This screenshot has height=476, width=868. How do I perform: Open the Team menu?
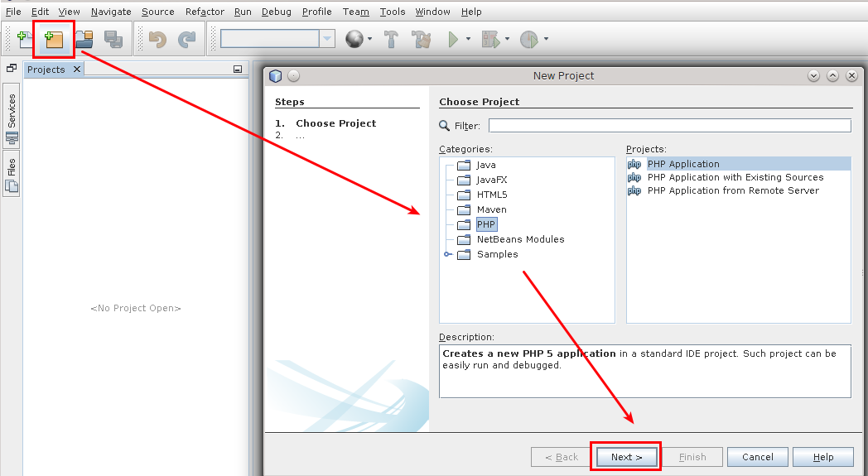coord(356,11)
